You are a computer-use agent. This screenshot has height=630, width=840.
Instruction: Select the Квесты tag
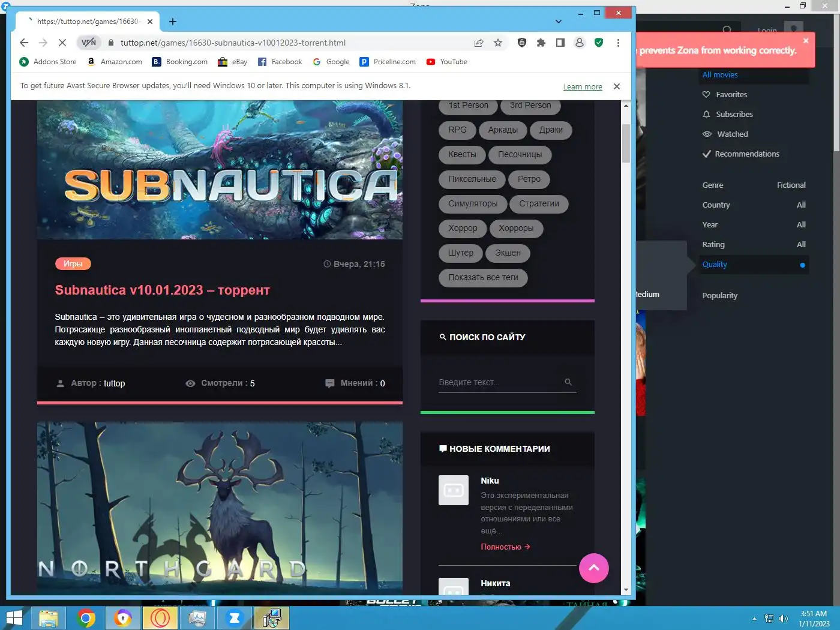coord(462,154)
